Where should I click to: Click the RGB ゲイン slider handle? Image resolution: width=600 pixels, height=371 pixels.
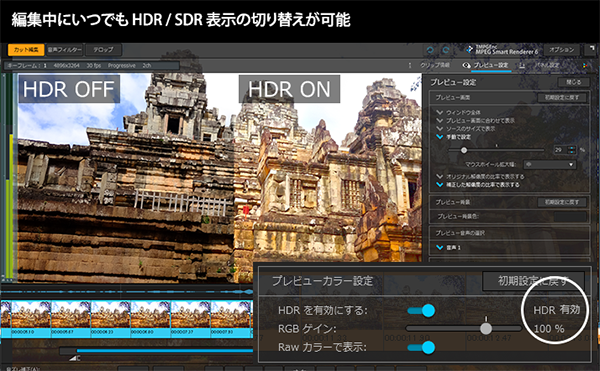(486, 329)
